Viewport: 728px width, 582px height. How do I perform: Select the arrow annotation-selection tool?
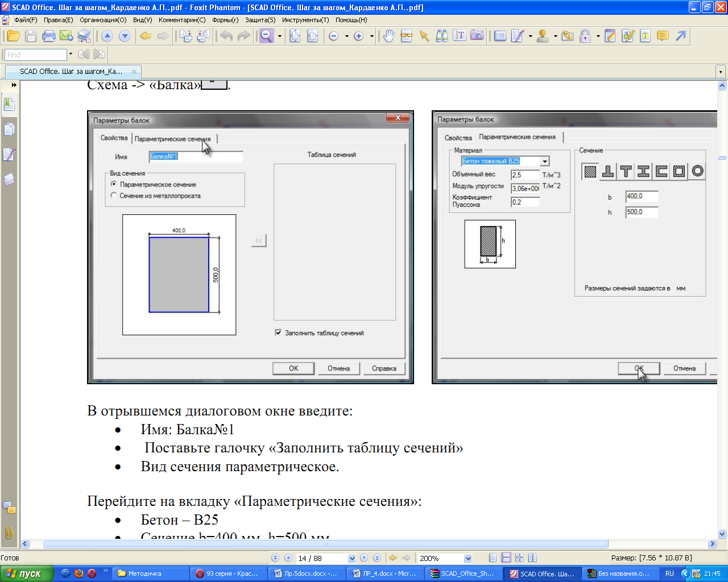(x=424, y=36)
